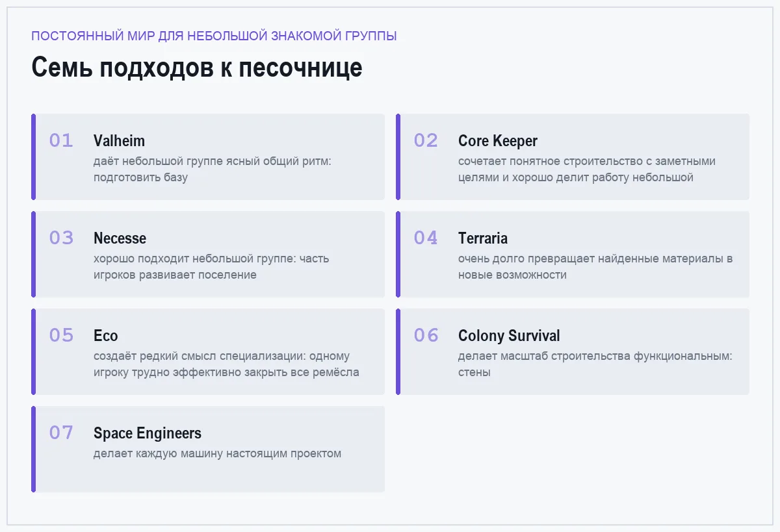Click the heading "Семь подходов к песочнице"
This screenshot has width=780, height=532.
tap(197, 68)
